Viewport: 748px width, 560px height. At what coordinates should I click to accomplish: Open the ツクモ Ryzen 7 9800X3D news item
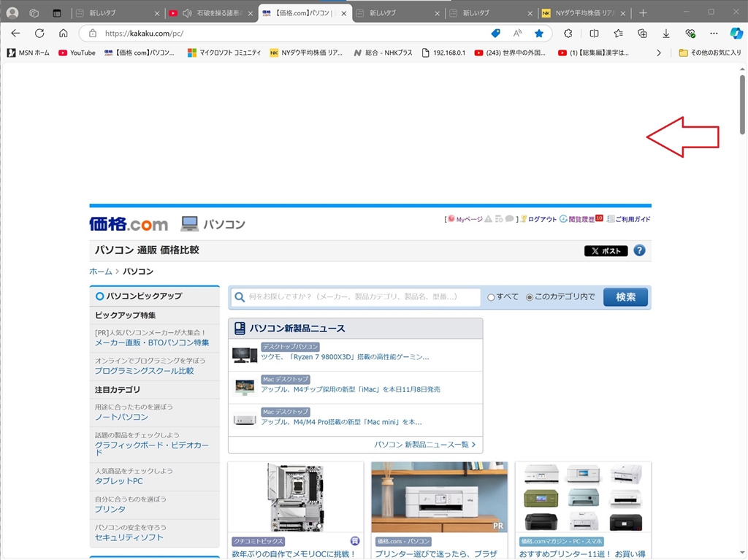pos(345,357)
